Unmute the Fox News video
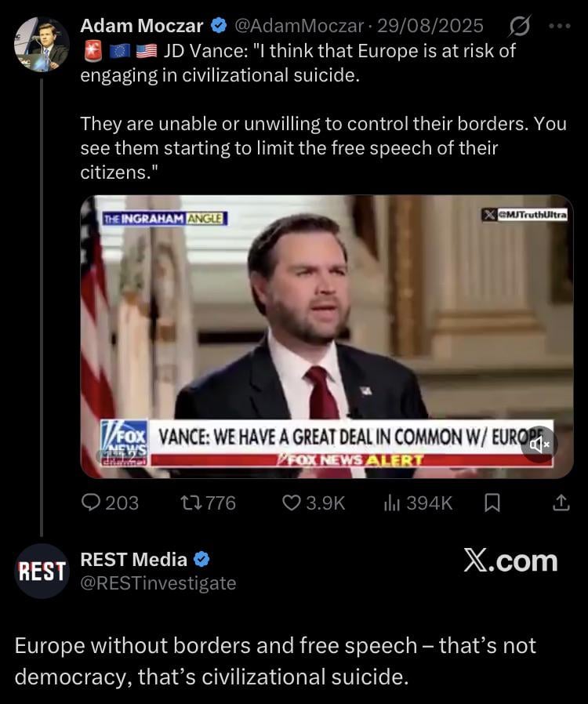Image resolution: width=588 pixels, height=704 pixels. (539, 445)
